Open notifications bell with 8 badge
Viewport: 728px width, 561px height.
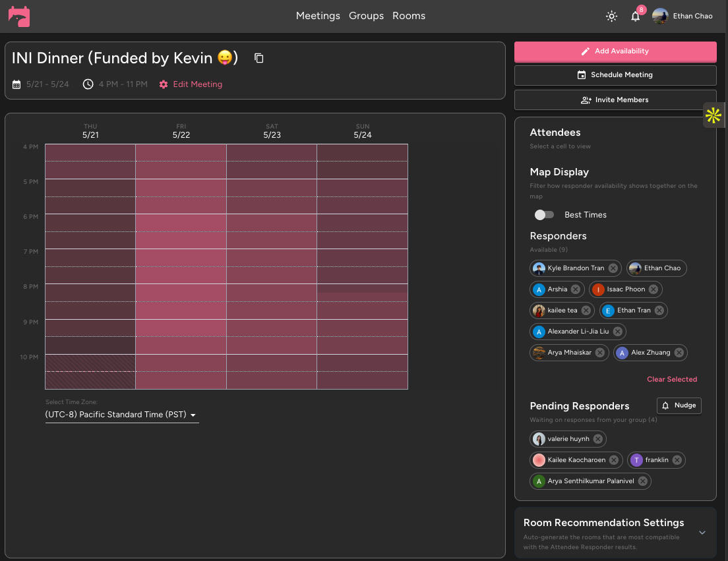(x=635, y=16)
